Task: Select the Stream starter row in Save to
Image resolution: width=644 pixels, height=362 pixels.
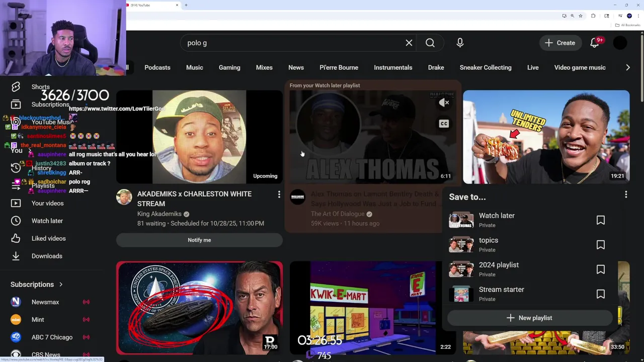Action: point(529,294)
